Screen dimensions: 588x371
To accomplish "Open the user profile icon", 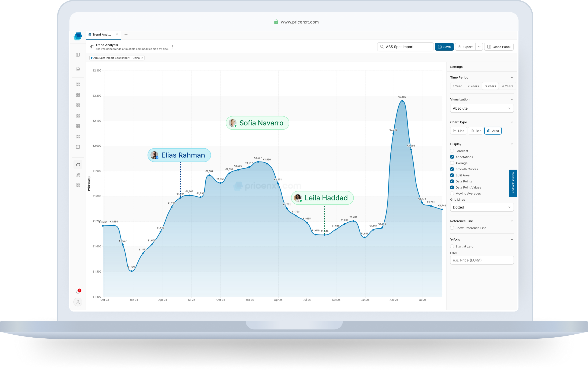I will point(78,302).
